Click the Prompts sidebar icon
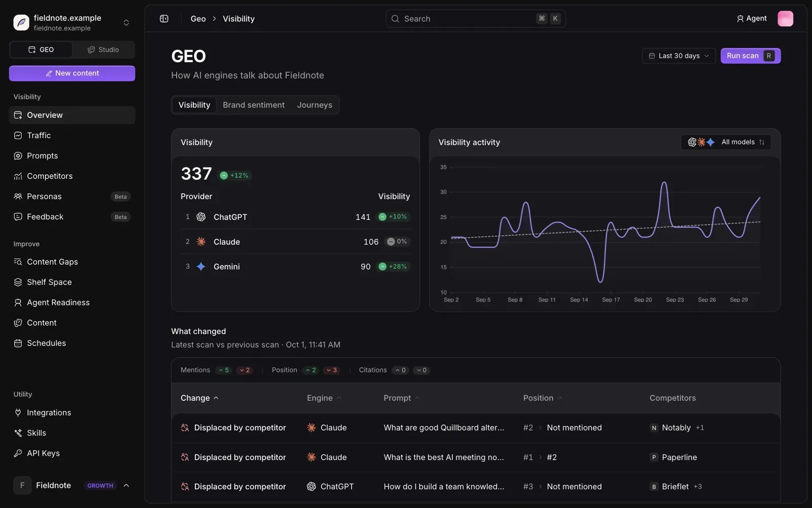Image resolution: width=812 pixels, height=508 pixels. click(x=18, y=156)
